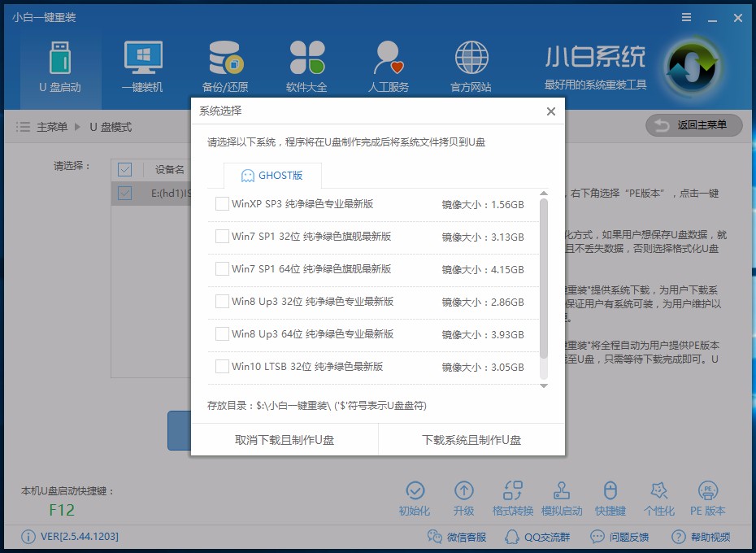Select the U盘启动 mode icon
This screenshot has width=756, height=553.
click(x=60, y=61)
